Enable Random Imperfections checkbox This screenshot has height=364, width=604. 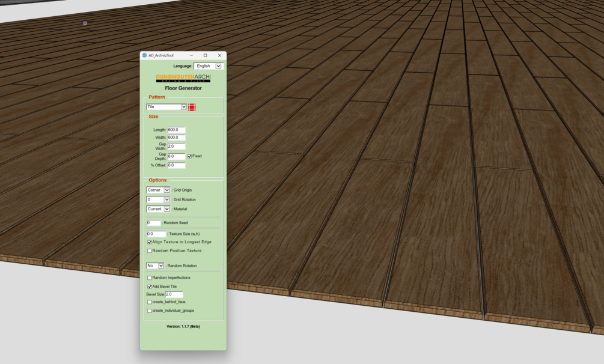150,278
